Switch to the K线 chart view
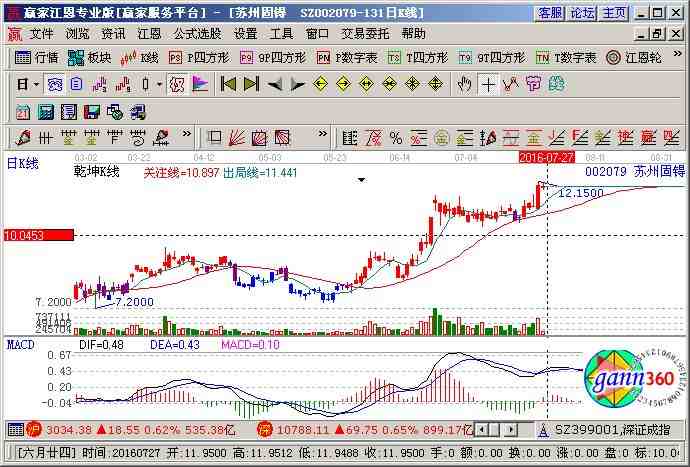The height and width of the screenshot is (467, 690). pyautogui.click(x=139, y=58)
